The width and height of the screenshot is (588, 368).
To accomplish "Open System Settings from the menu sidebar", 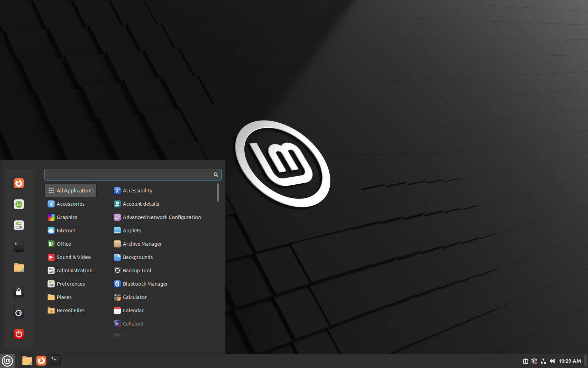I will (x=19, y=225).
